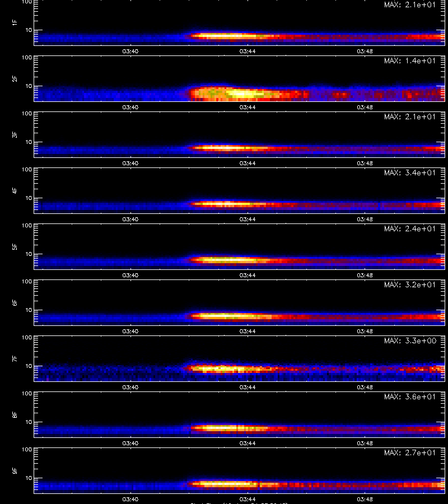448x504 pixels.
Task: Select 'MAX: 3.6e+01' text in panel 8F
Action: (x=410, y=396)
